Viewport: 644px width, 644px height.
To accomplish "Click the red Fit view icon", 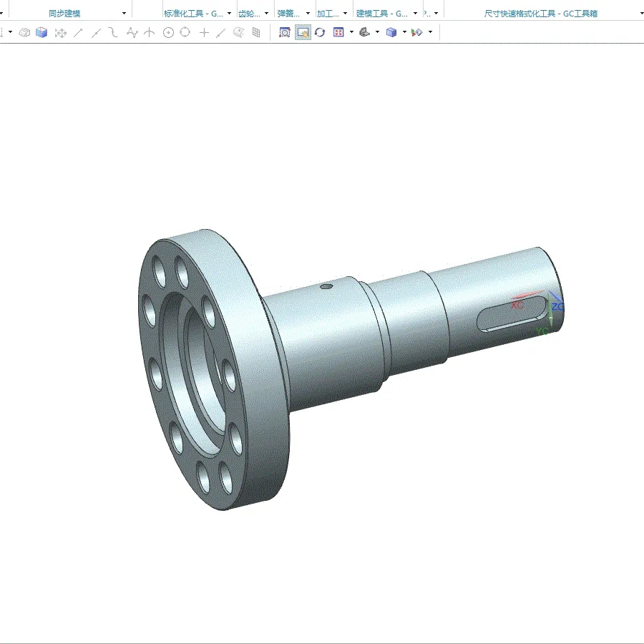I will pyautogui.click(x=338, y=32).
